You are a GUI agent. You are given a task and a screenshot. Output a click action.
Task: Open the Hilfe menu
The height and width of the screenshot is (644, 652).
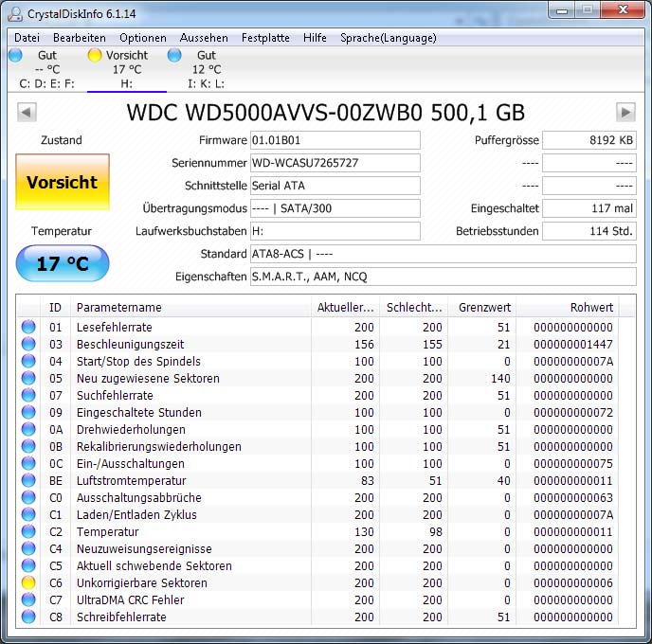click(315, 38)
